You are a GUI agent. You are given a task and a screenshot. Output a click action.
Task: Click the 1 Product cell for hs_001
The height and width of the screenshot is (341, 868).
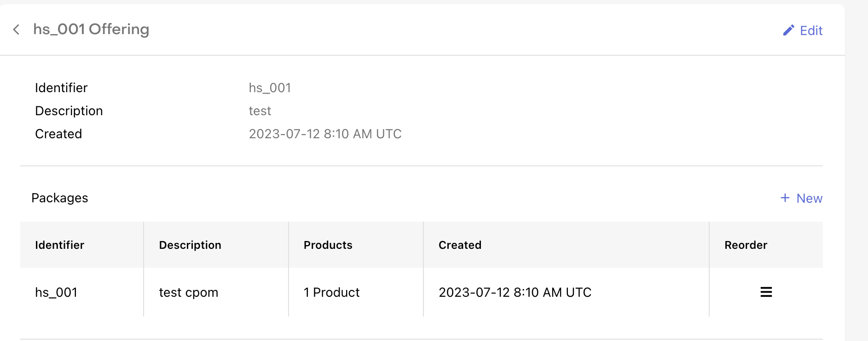(x=331, y=292)
